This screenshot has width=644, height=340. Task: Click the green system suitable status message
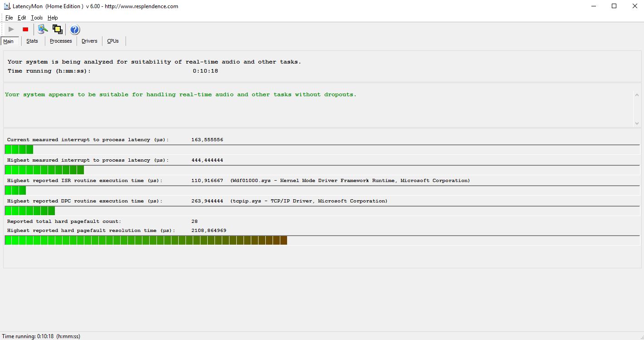point(181,94)
